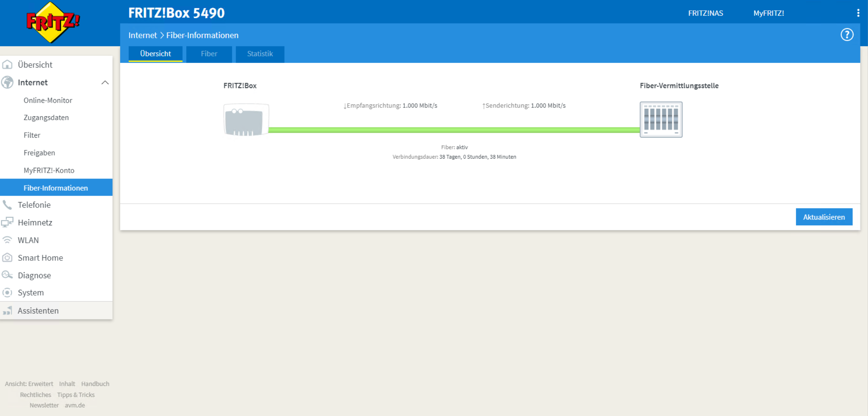Select Online-Monitor in the sidebar
Screen dimensions: 868x416
pos(48,100)
